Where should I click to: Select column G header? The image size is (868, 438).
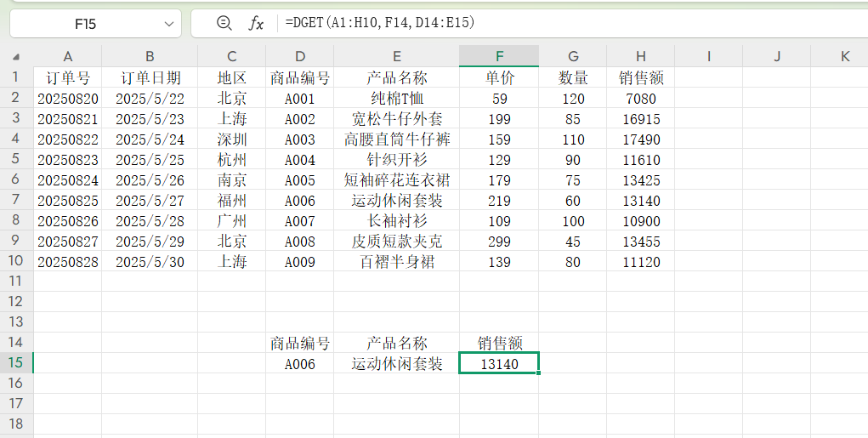(x=573, y=56)
